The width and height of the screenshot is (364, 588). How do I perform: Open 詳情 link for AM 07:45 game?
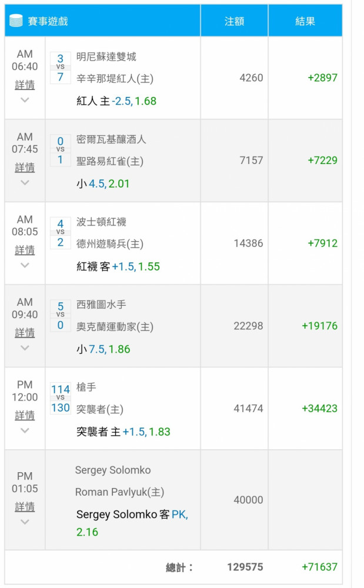25,167
